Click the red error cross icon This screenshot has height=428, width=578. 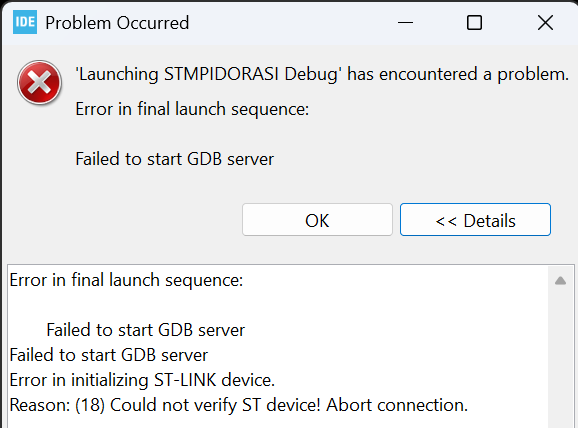39,83
